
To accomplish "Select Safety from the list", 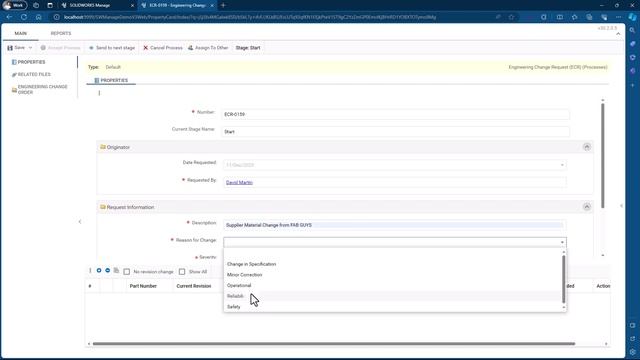I will tap(233, 307).
